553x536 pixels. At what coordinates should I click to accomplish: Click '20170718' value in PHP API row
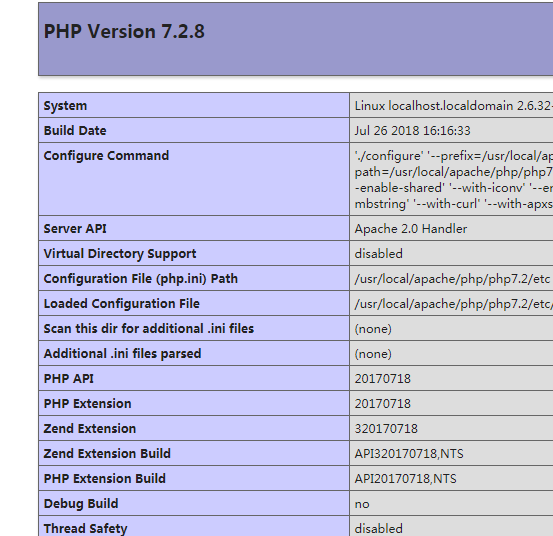383,379
